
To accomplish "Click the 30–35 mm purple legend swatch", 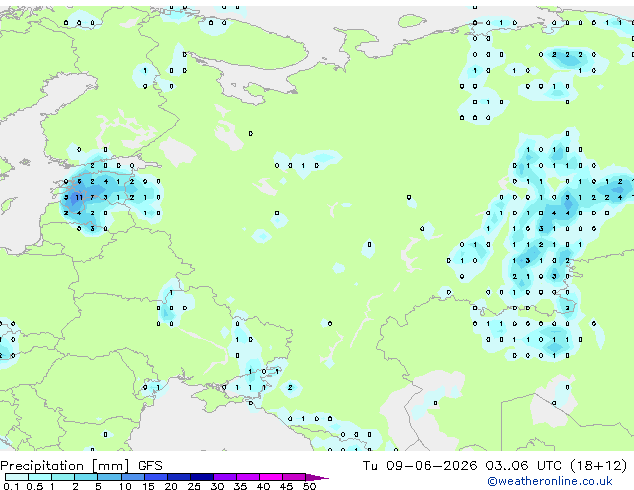I will 225,477.
